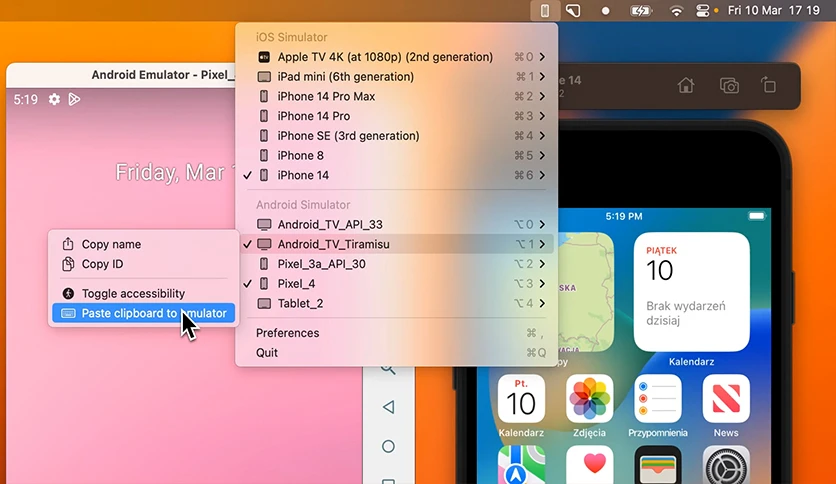Viewport: 836px width, 484px height.
Task: Expand iPhone 14 Pro submenu chevron
Action: click(542, 116)
